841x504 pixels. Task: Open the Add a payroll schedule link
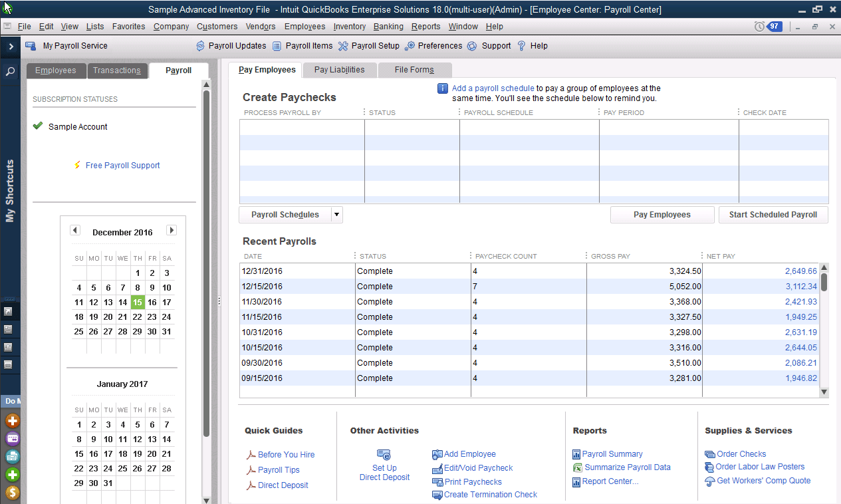coord(493,88)
